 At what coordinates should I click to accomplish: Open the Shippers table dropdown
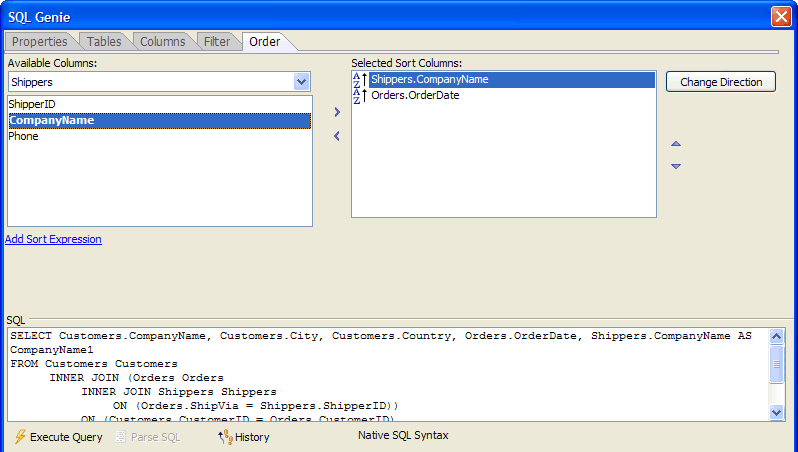click(x=301, y=81)
